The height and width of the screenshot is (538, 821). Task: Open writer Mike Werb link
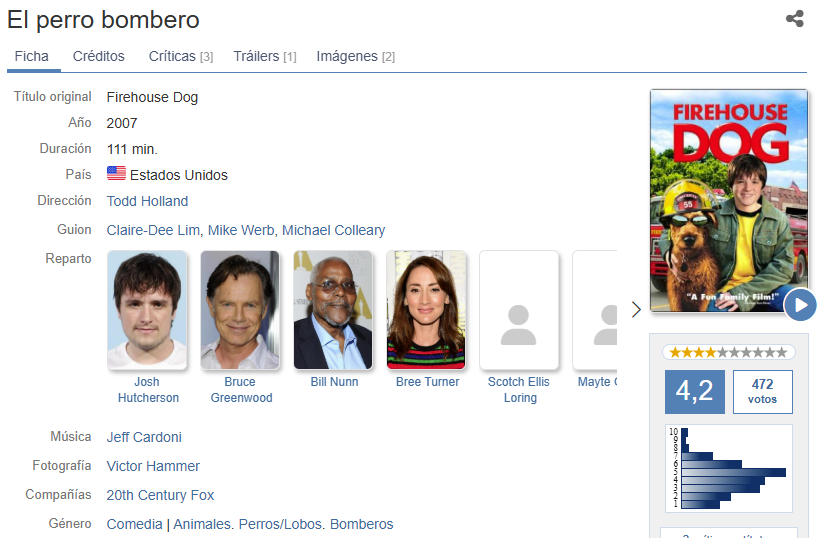(x=241, y=230)
